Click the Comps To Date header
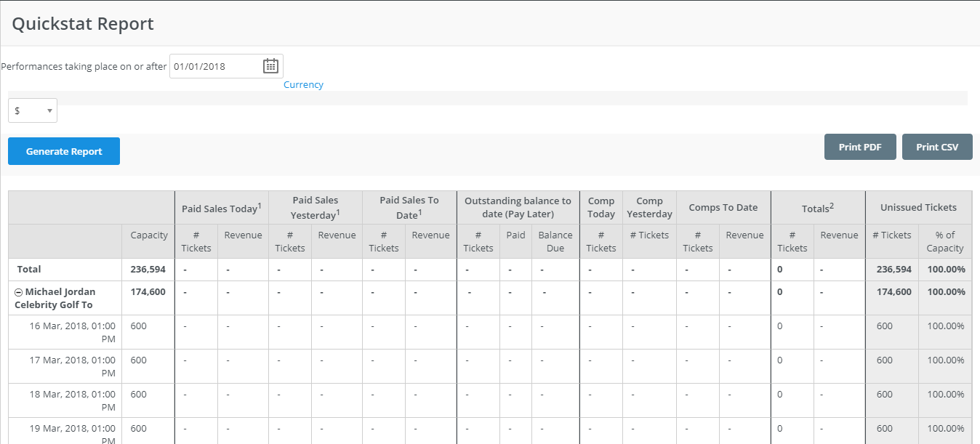Image resolution: width=980 pixels, height=444 pixels. [x=723, y=208]
